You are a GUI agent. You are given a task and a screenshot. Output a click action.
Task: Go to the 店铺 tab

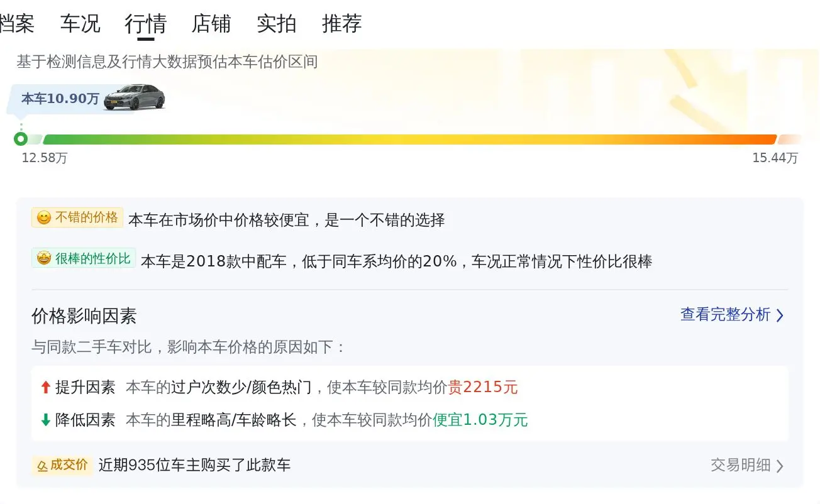click(x=211, y=24)
